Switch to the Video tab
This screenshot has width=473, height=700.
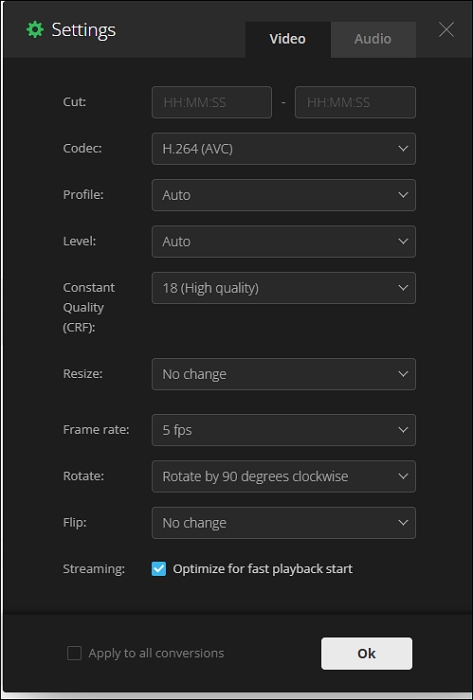tap(288, 39)
